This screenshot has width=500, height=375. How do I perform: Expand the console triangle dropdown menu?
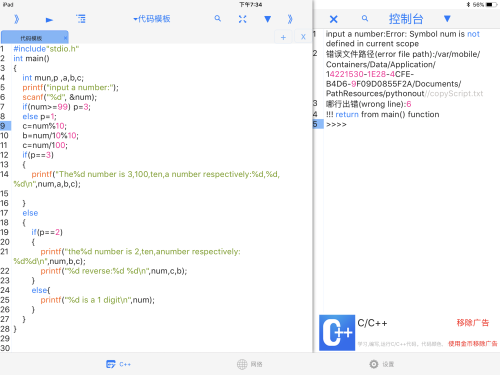tap(447, 19)
